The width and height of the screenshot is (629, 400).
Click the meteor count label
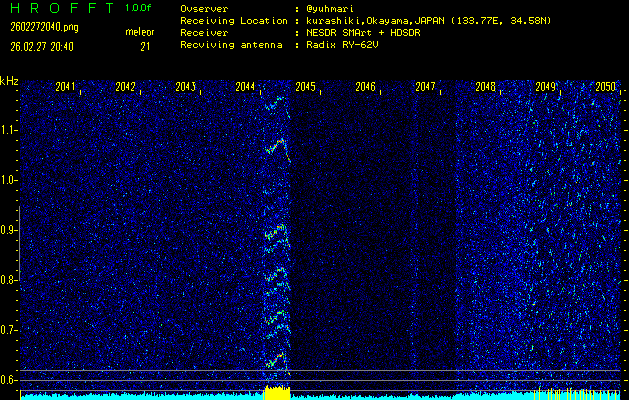click(x=139, y=32)
